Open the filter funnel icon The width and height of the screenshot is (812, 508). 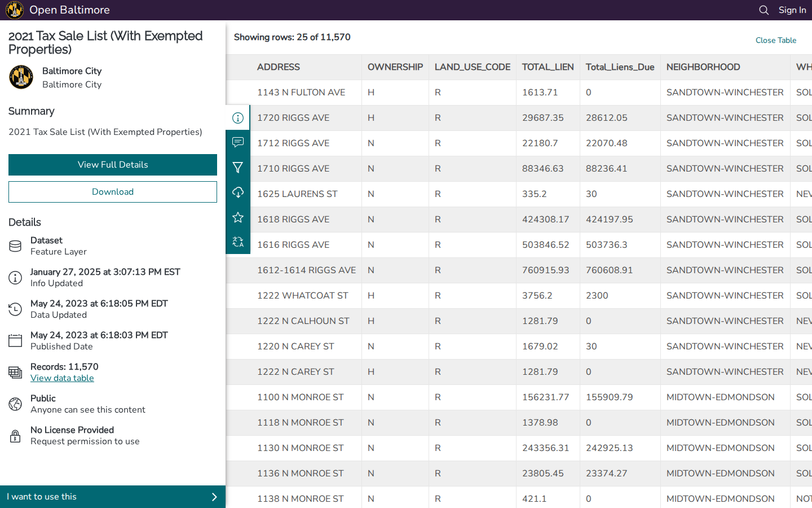tap(238, 168)
